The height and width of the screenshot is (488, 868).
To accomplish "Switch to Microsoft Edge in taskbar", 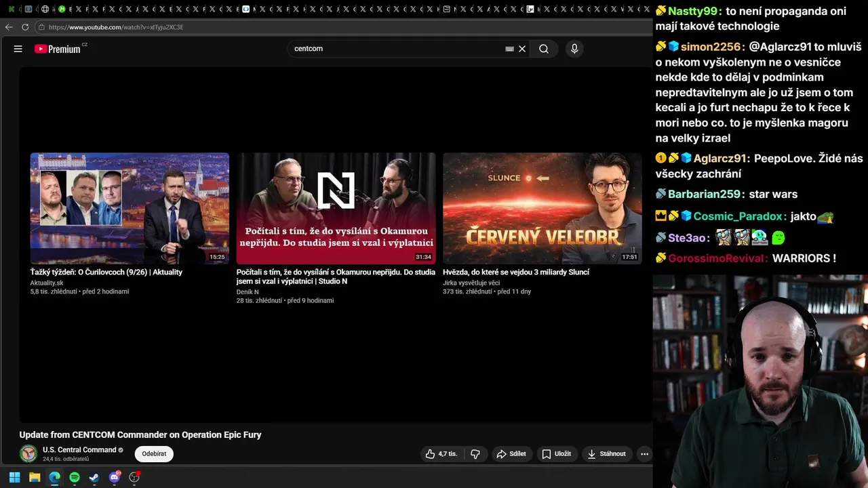I will [54, 477].
